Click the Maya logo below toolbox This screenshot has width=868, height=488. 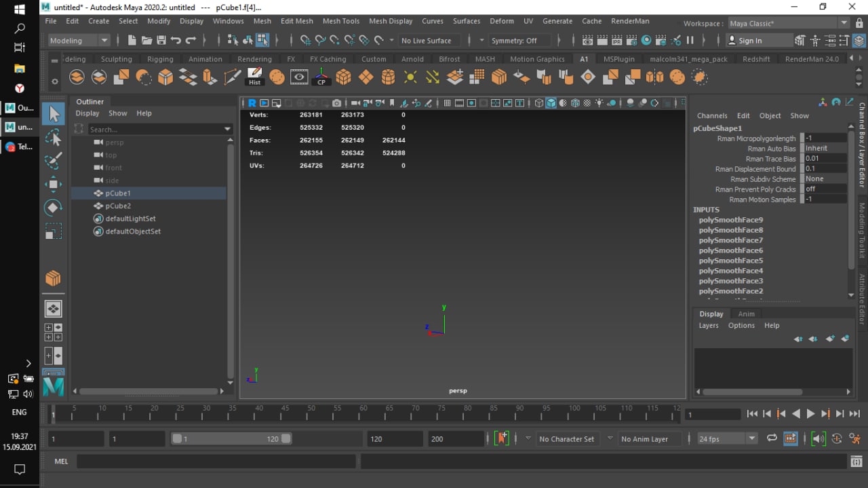54,387
